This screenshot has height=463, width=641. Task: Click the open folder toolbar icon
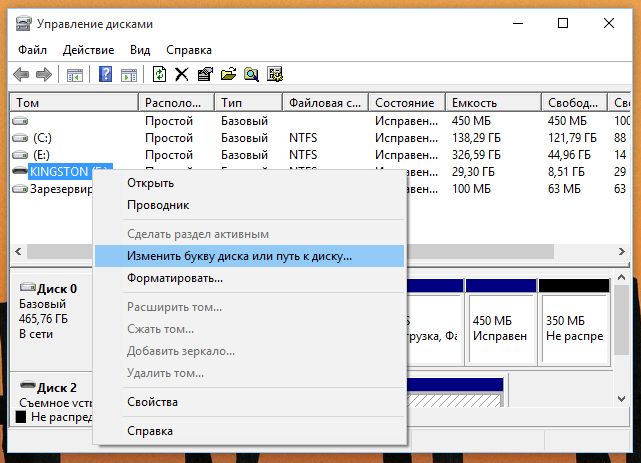[228, 74]
